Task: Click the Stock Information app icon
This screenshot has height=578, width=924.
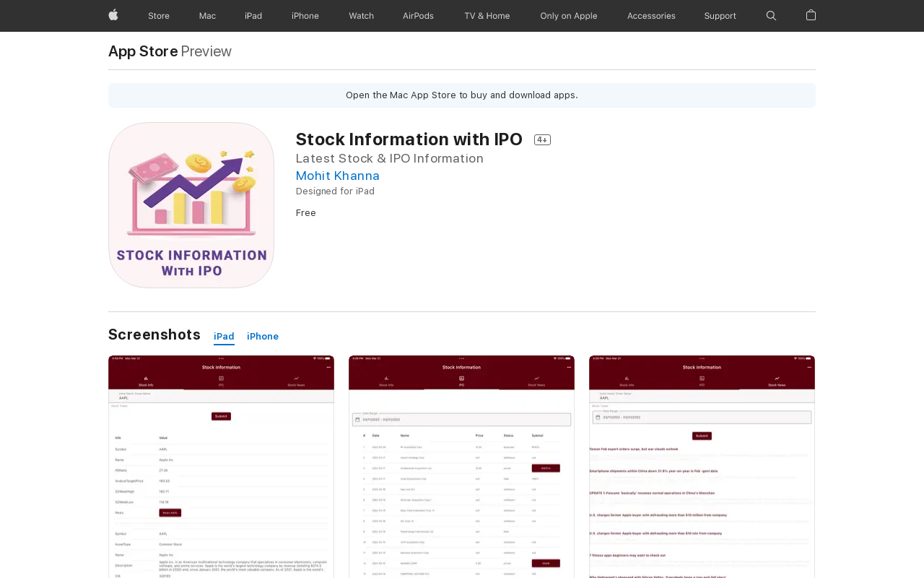Action: click(191, 205)
